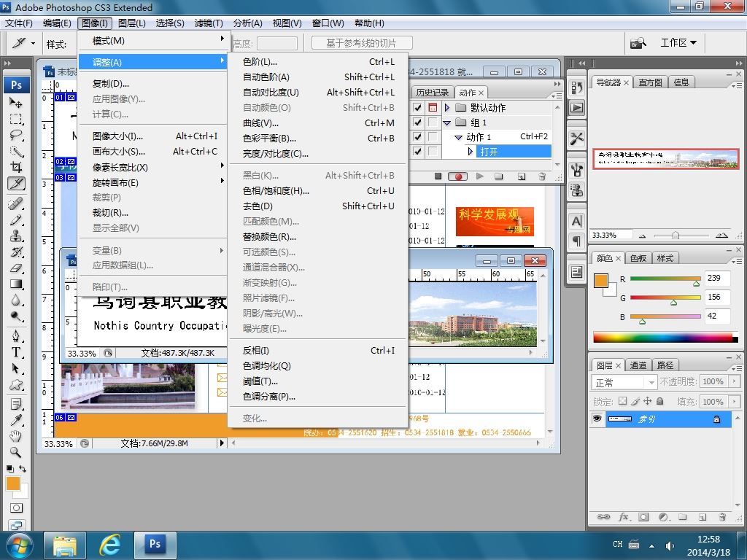
Task: Toggle lock all icon in Layers panel
Action: (659, 402)
